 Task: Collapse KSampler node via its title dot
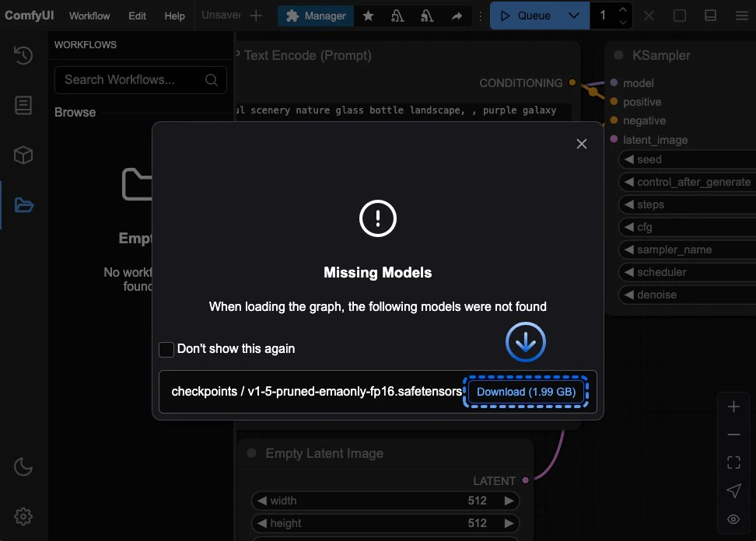pos(618,55)
